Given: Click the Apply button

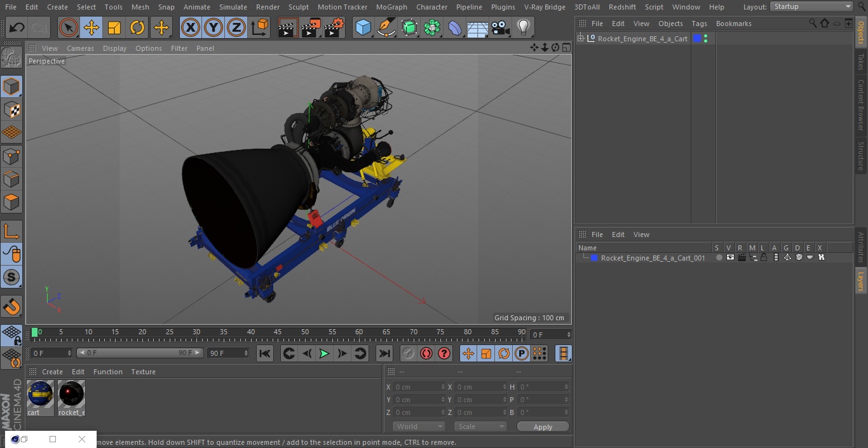Looking at the screenshot, I should coord(543,426).
